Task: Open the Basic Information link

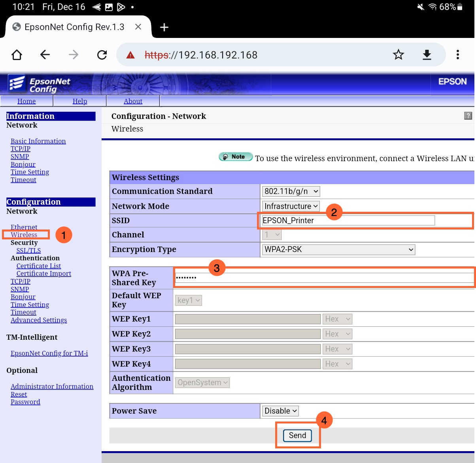Action: [38, 141]
